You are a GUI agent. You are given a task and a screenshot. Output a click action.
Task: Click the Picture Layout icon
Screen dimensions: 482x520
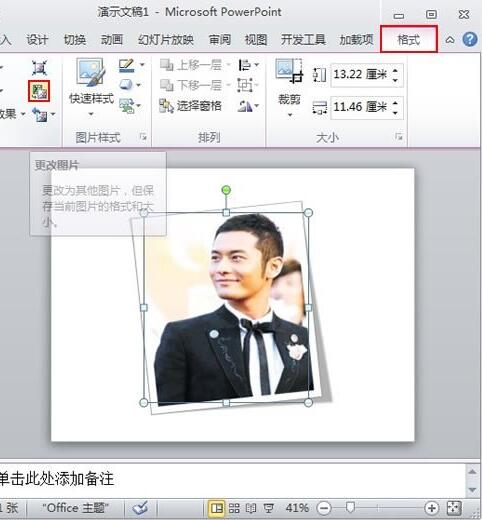click(x=127, y=106)
